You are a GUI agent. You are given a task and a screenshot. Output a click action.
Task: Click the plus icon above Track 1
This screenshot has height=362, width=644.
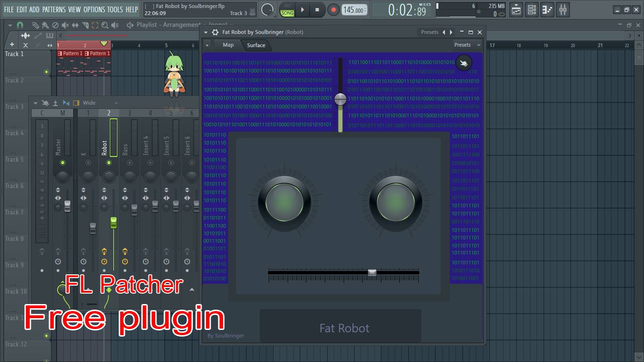[x=12, y=45]
